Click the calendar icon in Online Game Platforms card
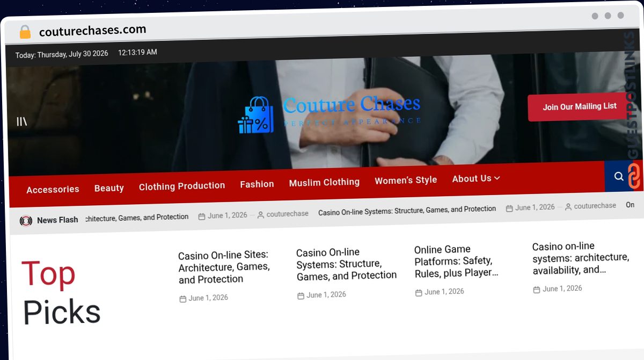Image resolution: width=644 pixels, height=360 pixels. (419, 293)
